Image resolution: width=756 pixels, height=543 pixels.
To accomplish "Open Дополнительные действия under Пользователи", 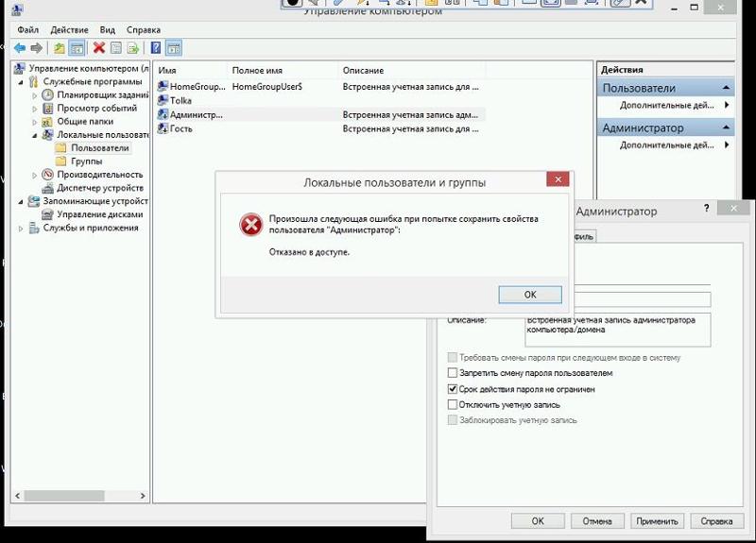I will click(666, 105).
